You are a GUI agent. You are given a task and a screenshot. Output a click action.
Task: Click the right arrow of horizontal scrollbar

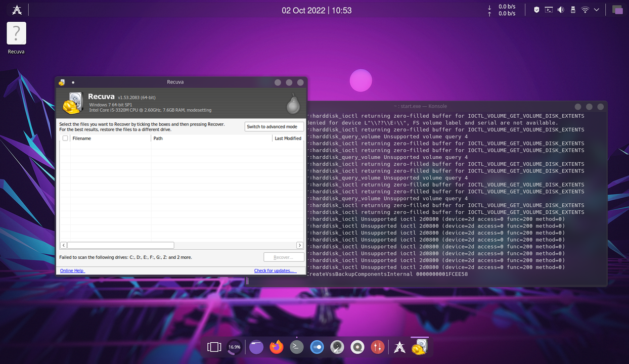(299, 245)
